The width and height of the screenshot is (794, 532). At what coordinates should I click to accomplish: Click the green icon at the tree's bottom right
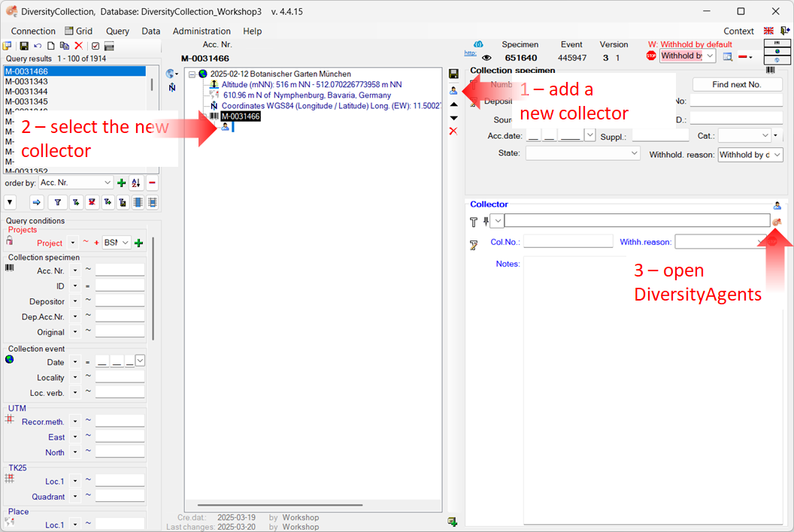[x=452, y=521]
